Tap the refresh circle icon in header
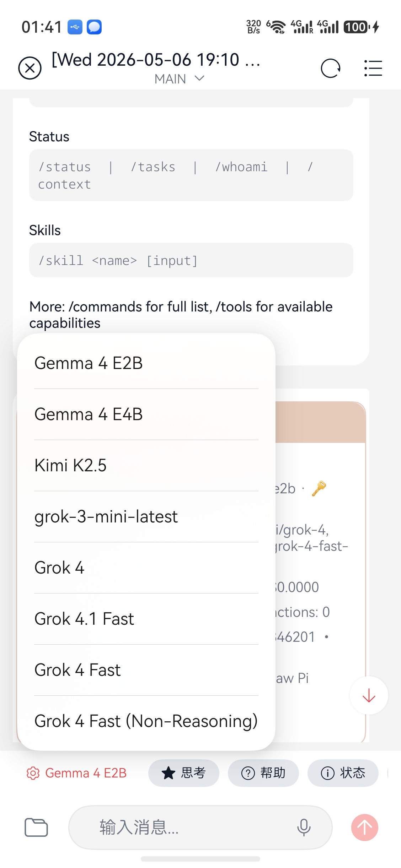Screen dimensions: 401x868 tap(331, 68)
